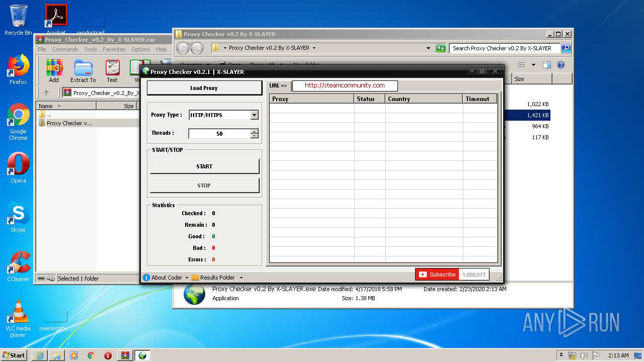
Task: Click the Explorer Forward navigation button
Action: (x=197, y=48)
